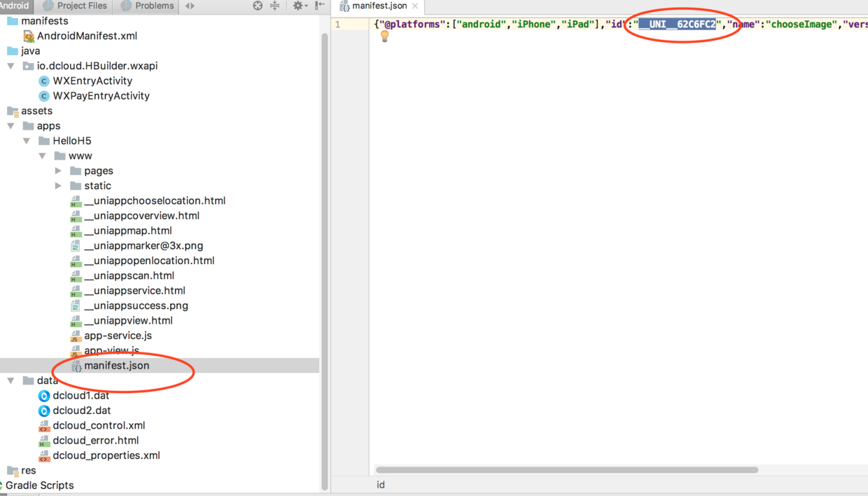Select __uniappmarker@3x.png image file
This screenshot has height=496, width=868.
[143, 245]
